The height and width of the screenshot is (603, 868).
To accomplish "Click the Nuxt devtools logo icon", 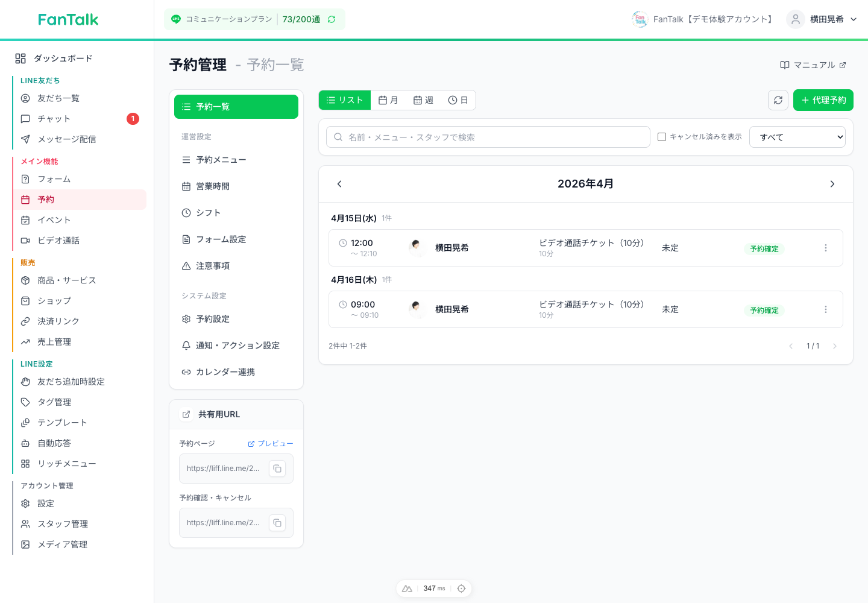I will pos(407,589).
